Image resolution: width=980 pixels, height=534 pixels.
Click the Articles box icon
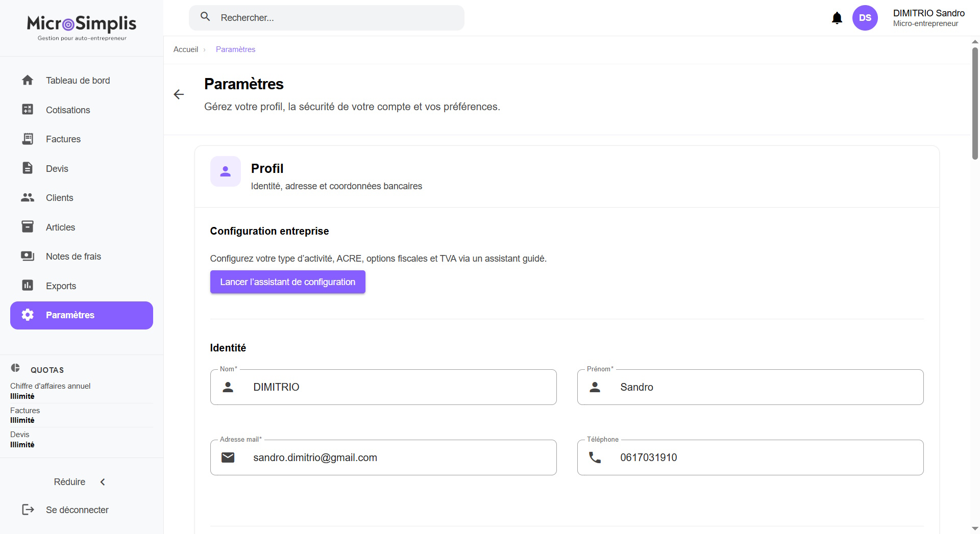(x=28, y=227)
